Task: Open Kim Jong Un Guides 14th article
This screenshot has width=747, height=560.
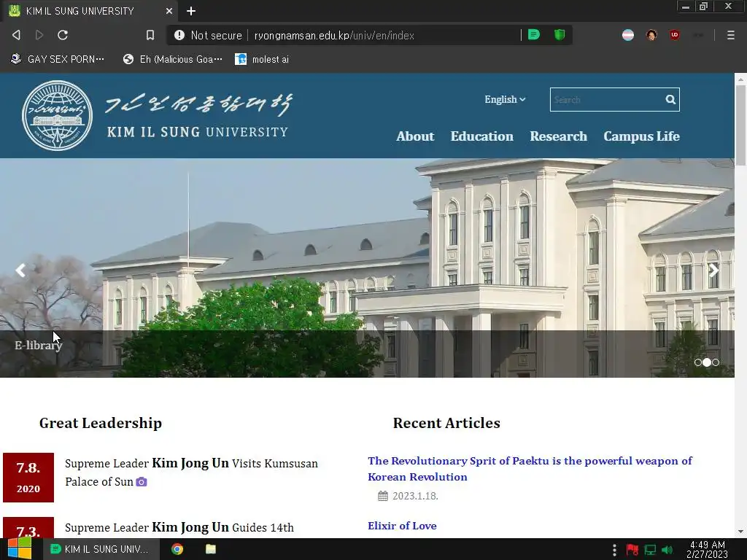Action: coord(179,528)
